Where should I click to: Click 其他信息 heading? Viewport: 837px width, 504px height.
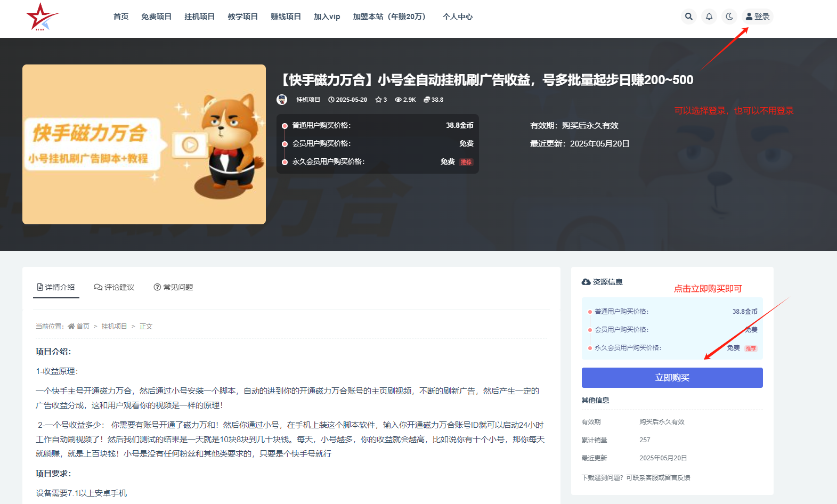596,400
